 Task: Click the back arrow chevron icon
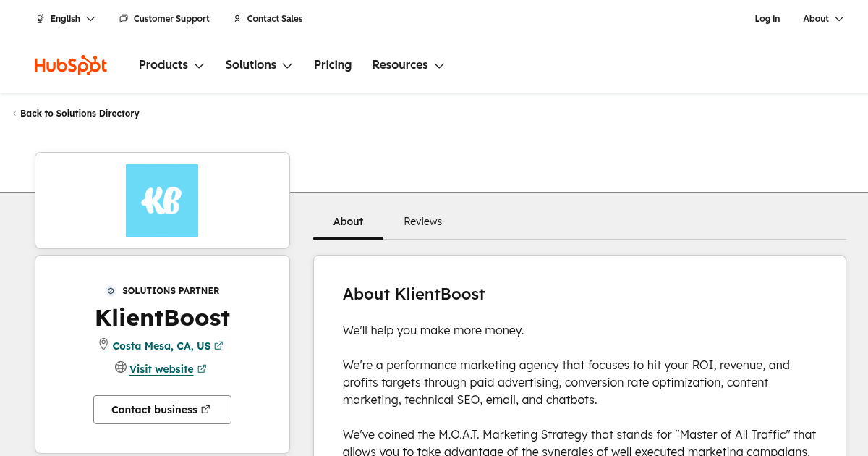pos(14,114)
